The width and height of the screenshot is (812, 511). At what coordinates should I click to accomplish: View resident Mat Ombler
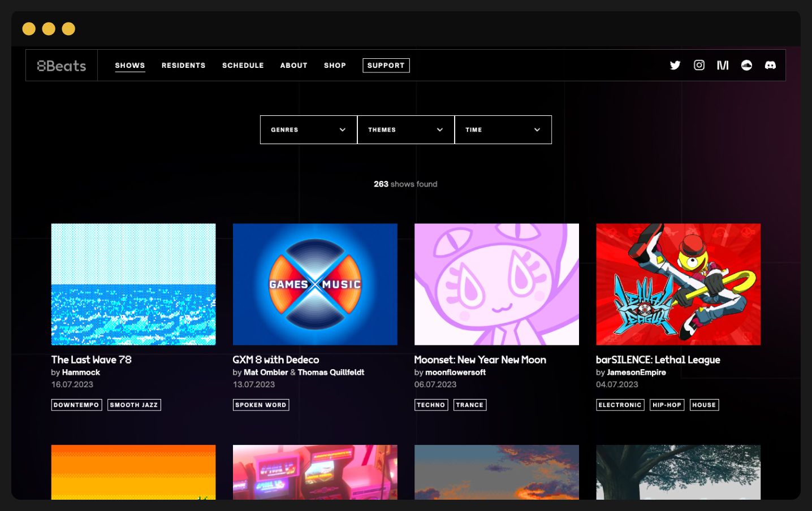point(266,373)
